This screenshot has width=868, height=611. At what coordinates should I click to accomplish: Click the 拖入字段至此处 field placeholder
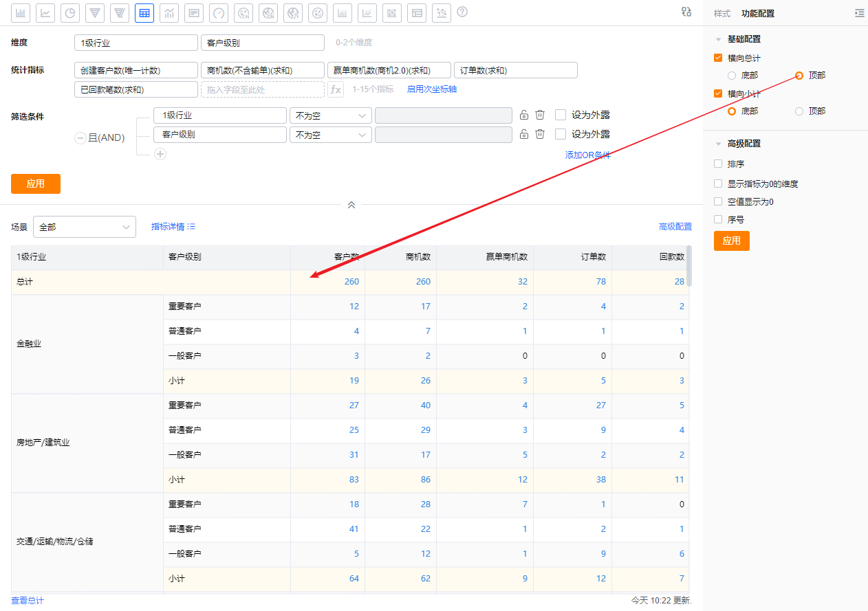[x=262, y=89]
